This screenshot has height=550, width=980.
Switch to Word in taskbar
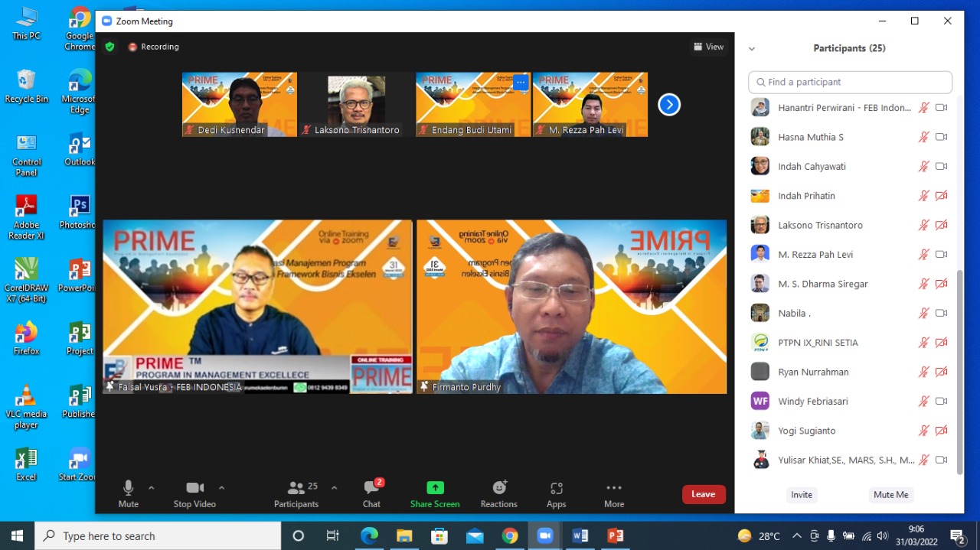click(x=580, y=535)
